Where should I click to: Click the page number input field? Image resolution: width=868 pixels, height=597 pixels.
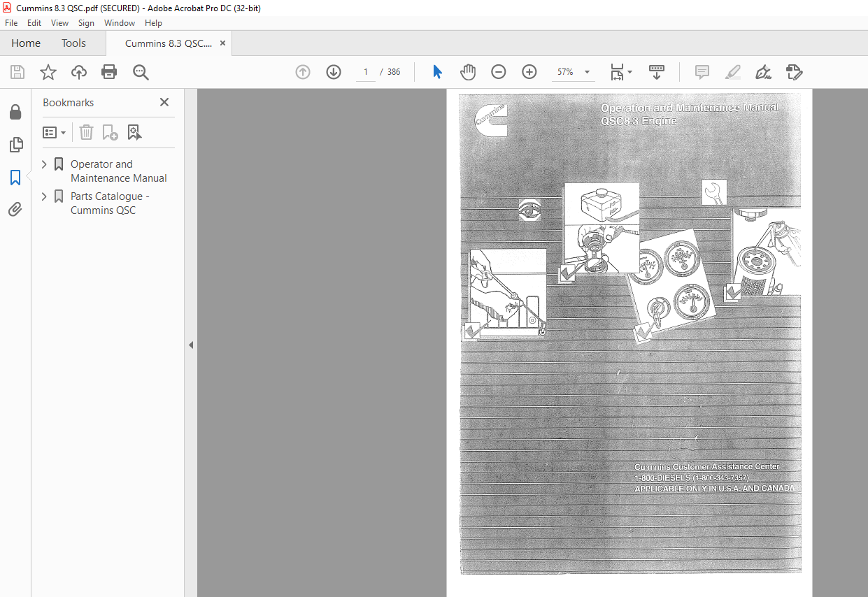[x=366, y=72]
